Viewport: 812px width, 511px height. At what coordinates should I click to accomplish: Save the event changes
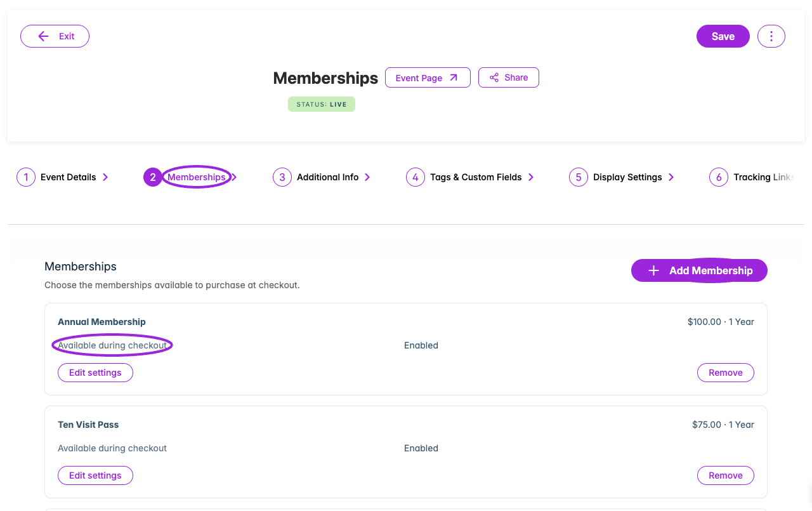pyautogui.click(x=723, y=36)
